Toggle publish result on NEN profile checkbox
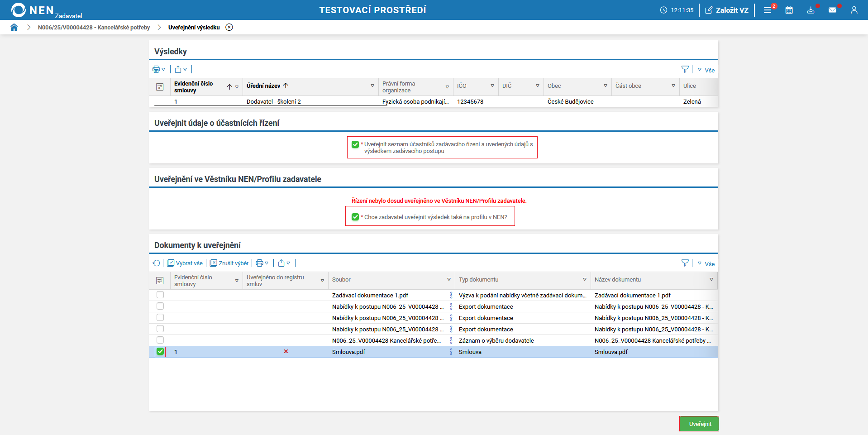Viewport: 868px width, 435px height. [x=355, y=217]
